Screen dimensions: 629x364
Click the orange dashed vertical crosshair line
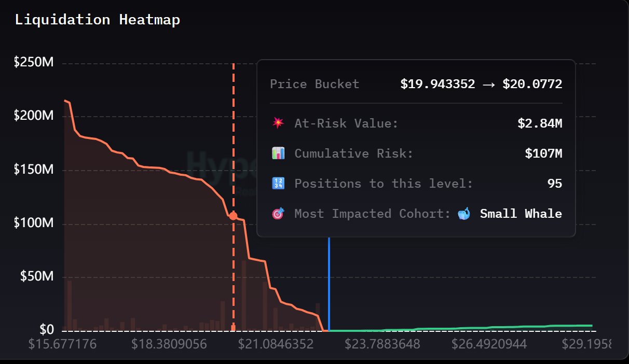[x=234, y=130]
